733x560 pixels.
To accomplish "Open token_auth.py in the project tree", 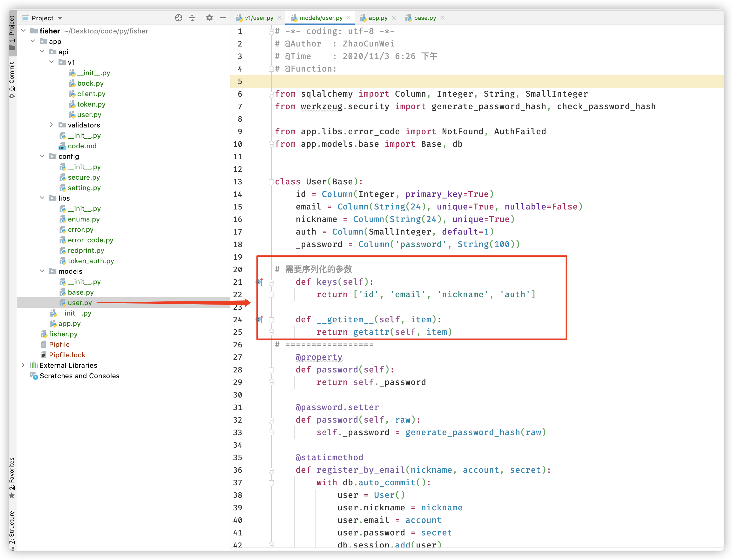I will [91, 261].
